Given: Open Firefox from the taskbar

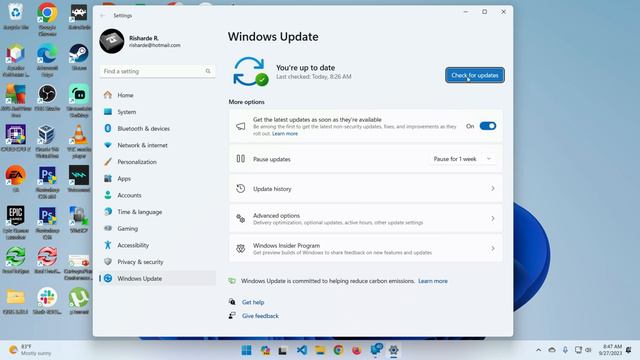Looking at the screenshot, I should coord(357,350).
